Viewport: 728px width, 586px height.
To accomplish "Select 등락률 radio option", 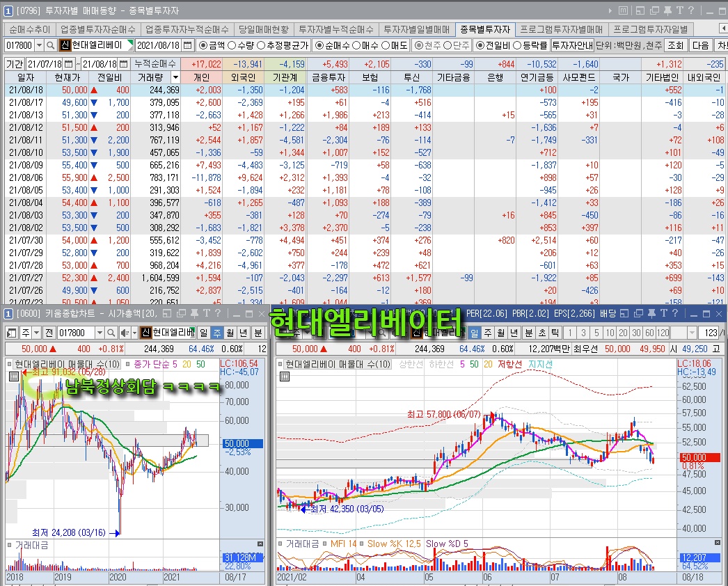I will pyautogui.click(x=529, y=45).
